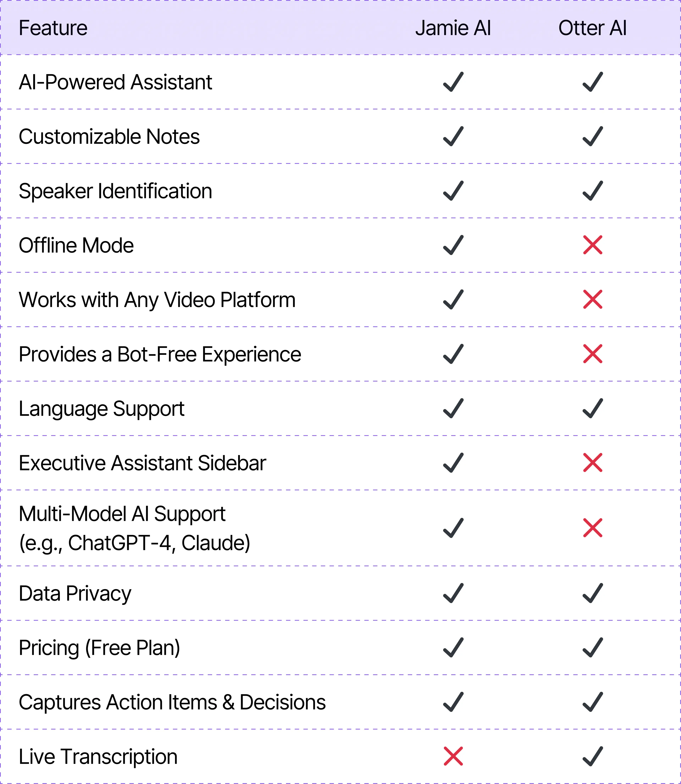681x784 pixels.
Task: Select the Otter AI column header
Action: [x=593, y=28]
